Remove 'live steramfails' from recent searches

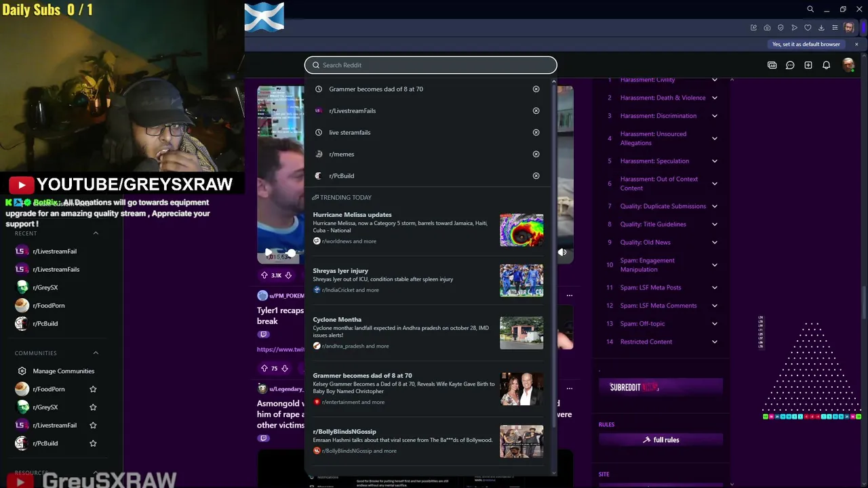click(536, 132)
